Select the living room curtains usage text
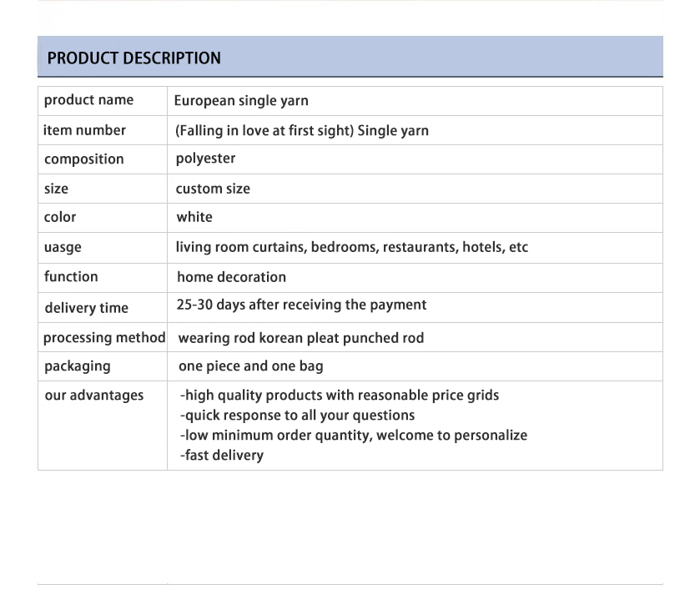 [x=351, y=247]
